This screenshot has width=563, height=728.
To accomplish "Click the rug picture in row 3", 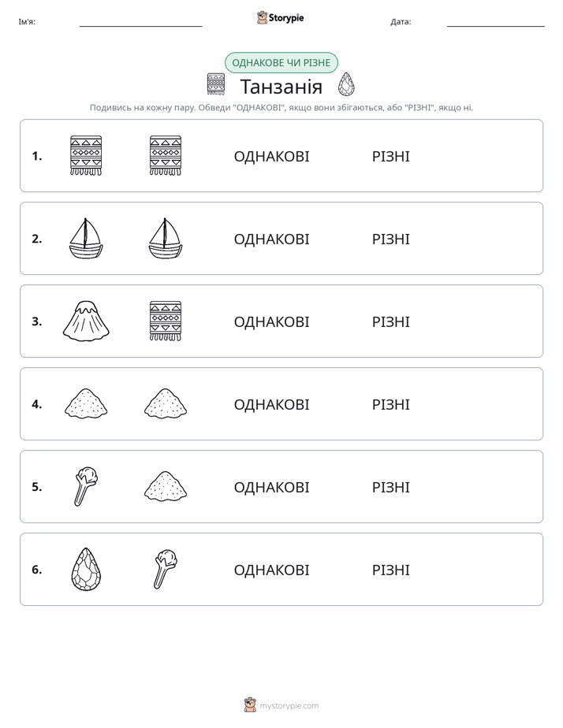I will [166, 321].
